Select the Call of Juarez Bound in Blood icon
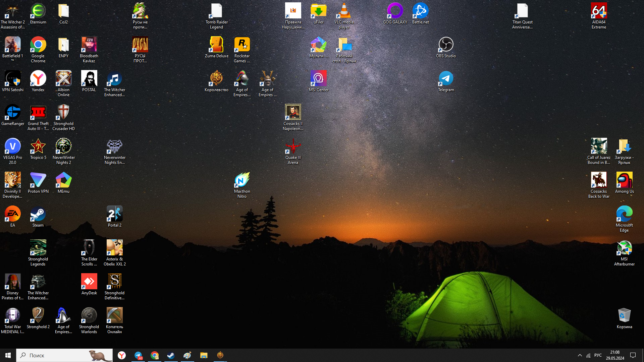The height and width of the screenshot is (362, 644). tap(599, 146)
